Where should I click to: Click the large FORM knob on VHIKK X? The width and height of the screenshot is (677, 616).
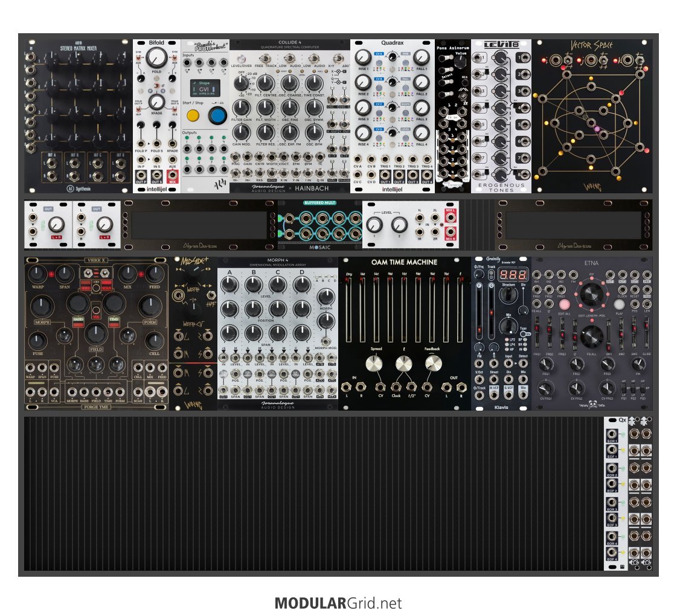(150, 306)
